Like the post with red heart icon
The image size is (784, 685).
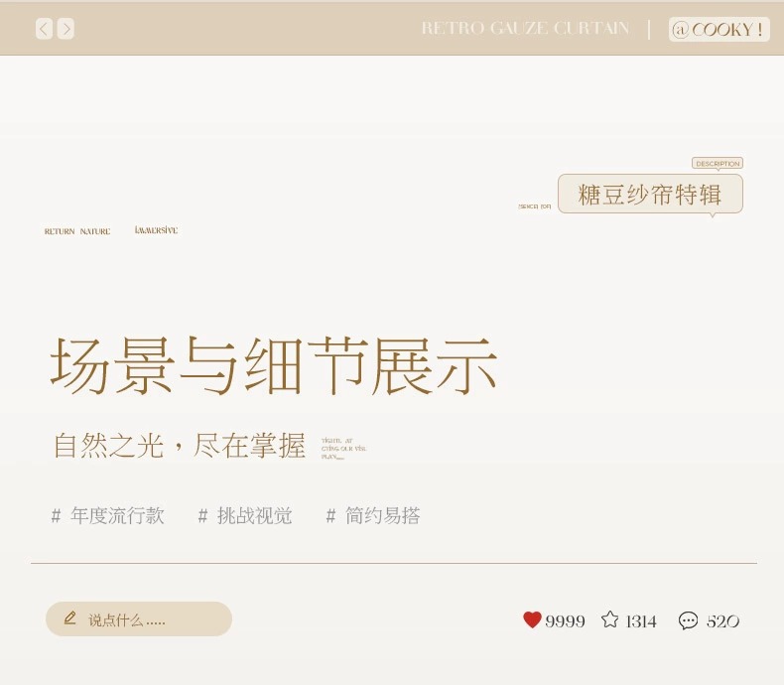pos(532,619)
